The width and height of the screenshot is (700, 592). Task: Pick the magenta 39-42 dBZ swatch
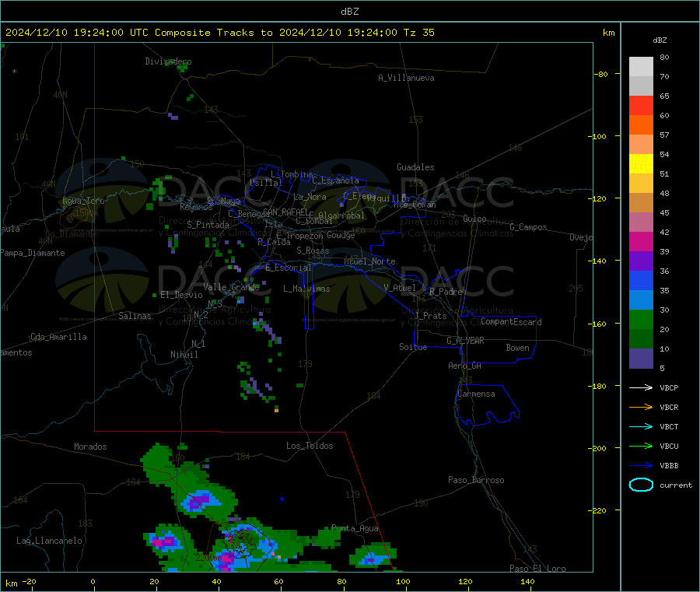pyautogui.click(x=641, y=241)
